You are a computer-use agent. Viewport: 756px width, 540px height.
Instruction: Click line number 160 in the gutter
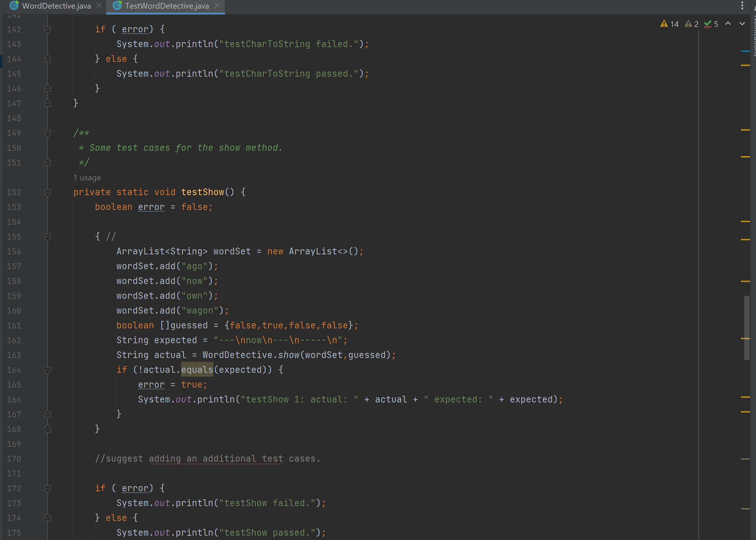14,311
